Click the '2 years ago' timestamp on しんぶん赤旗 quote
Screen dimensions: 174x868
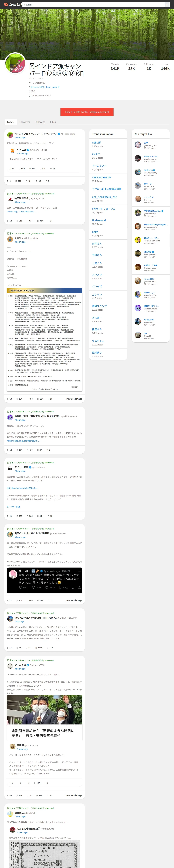pyautogui.click(x=22, y=833)
